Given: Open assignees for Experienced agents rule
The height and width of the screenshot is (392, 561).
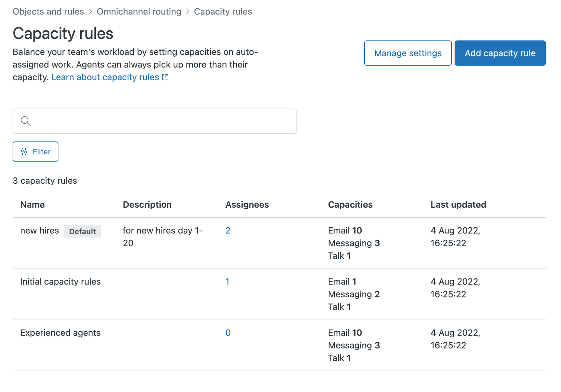Looking at the screenshot, I should click(x=228, y=333).
